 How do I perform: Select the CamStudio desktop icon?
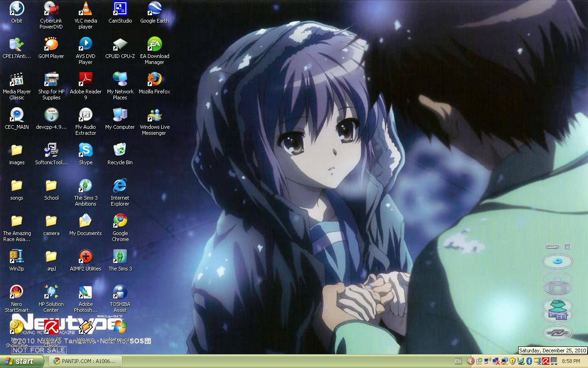click(x=120, y=12)
